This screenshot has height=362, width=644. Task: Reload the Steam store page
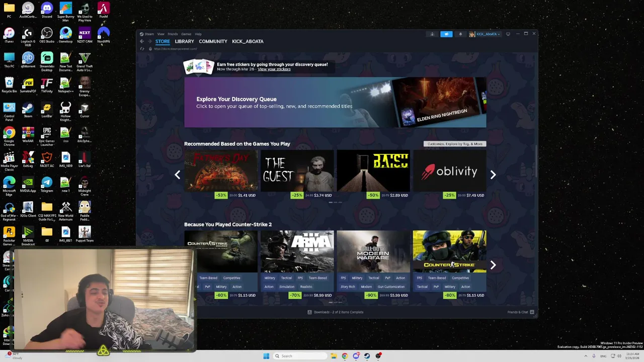pos(142,49)
